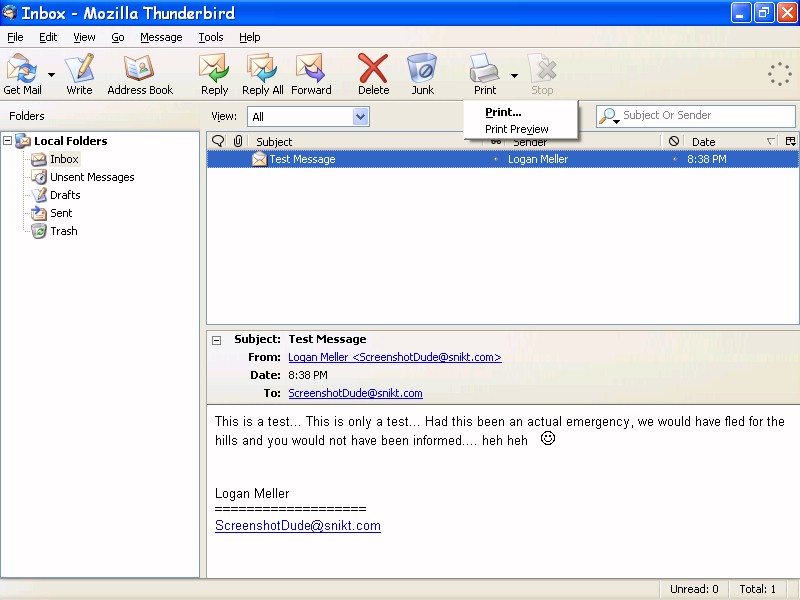Compose a new message with Write
This screenshot has width=800, height=600.
tap(80, 73)
